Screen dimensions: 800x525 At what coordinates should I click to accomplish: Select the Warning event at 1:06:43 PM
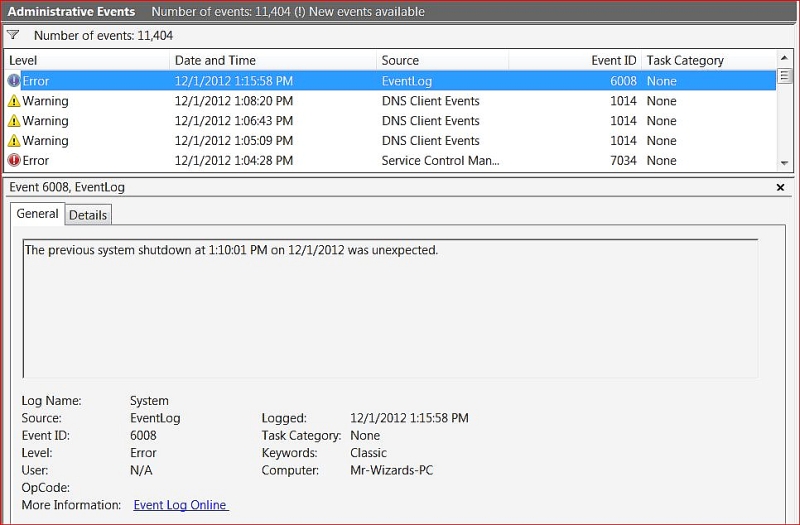[x=391, y=120]
